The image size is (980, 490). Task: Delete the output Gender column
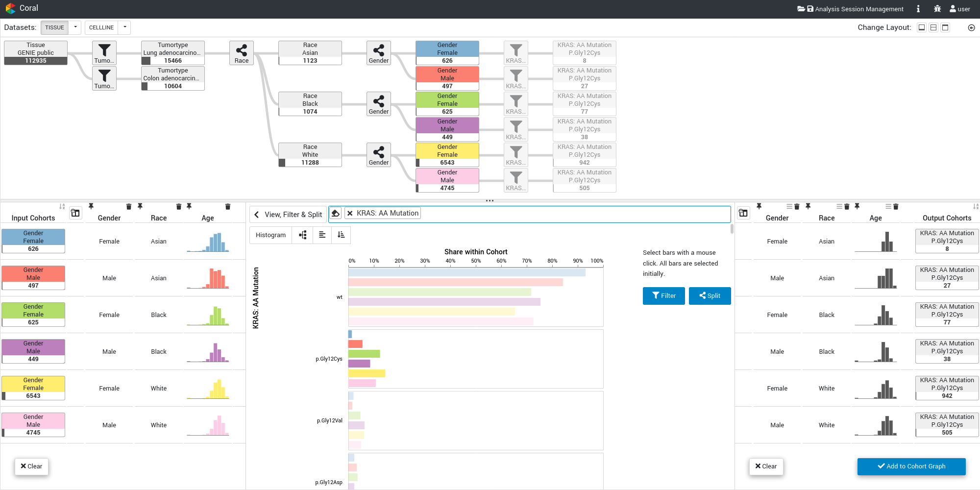pyautogui.click(x=797, y=206)
